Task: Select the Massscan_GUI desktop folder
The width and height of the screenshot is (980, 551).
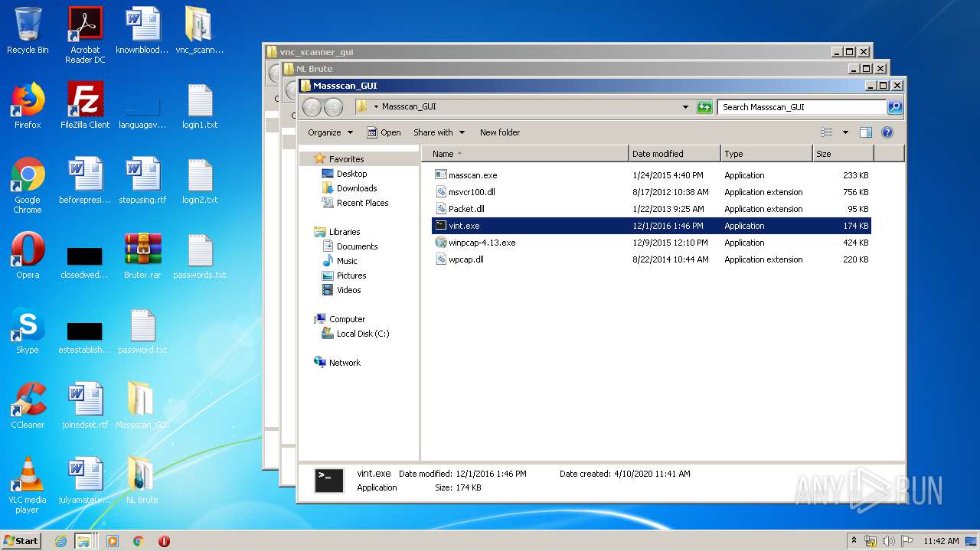Action: (x=142, y=406)
